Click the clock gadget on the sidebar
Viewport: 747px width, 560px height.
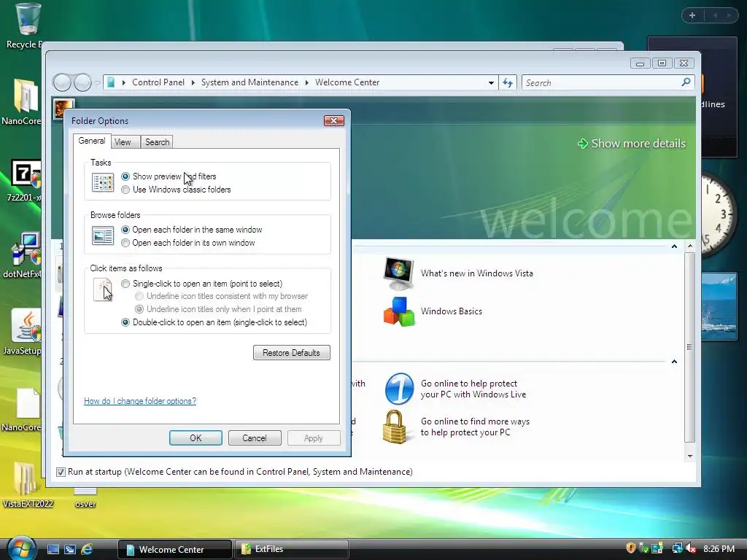click(x=718, y=215)
